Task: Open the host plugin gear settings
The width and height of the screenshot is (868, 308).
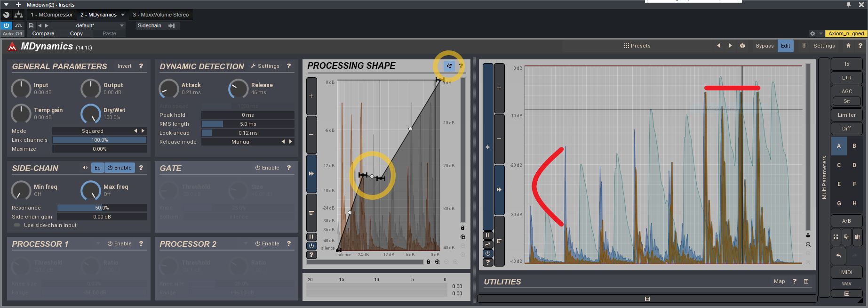Action: tap(812, 33)
